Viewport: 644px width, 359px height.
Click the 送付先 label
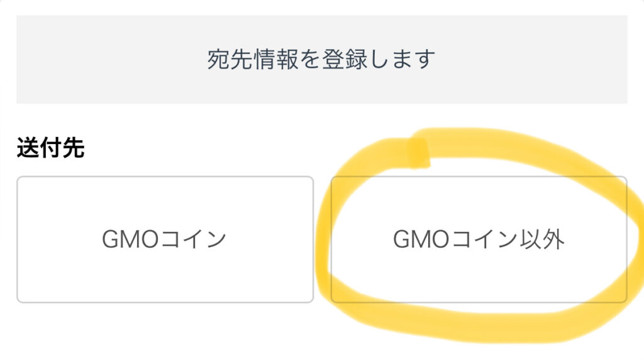pyautogui.click(x=50, y=149)
